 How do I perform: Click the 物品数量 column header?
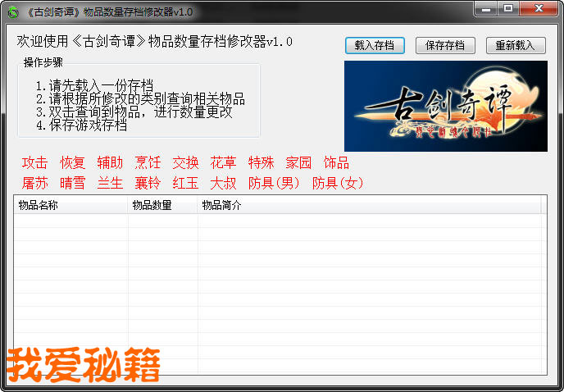pyautogui.click(x=162, y=206)
